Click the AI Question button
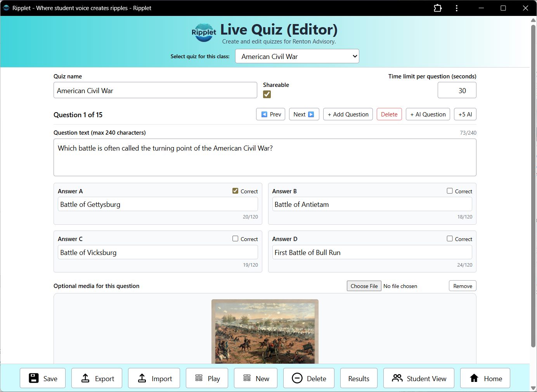This screenshot has width=537, height=392. (x=428, y=114)
